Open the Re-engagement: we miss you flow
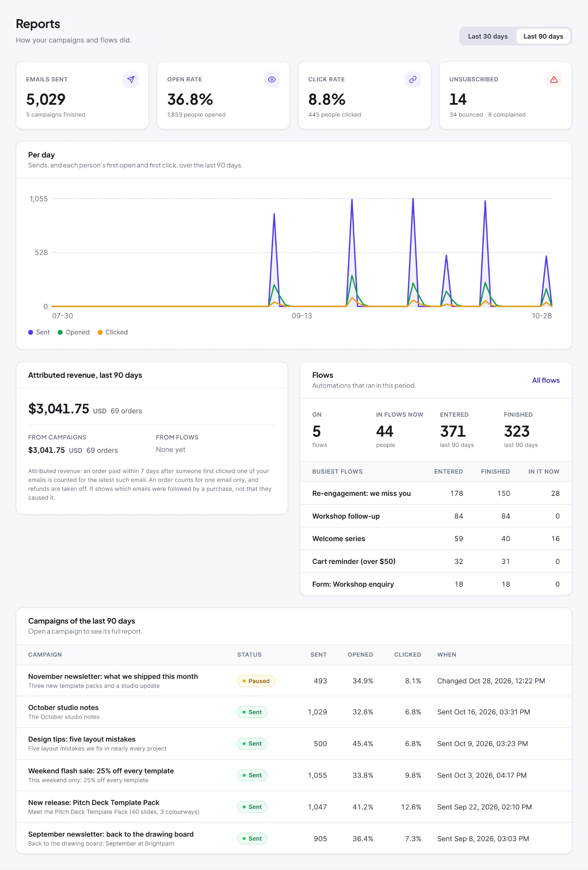 (x=436, y=493)
